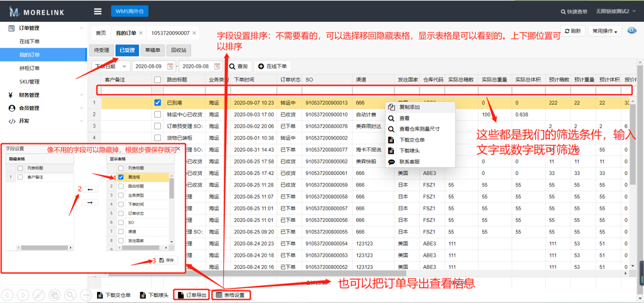
Task: Open calendar for end date 2020-09-08
Action: (217, 66)
